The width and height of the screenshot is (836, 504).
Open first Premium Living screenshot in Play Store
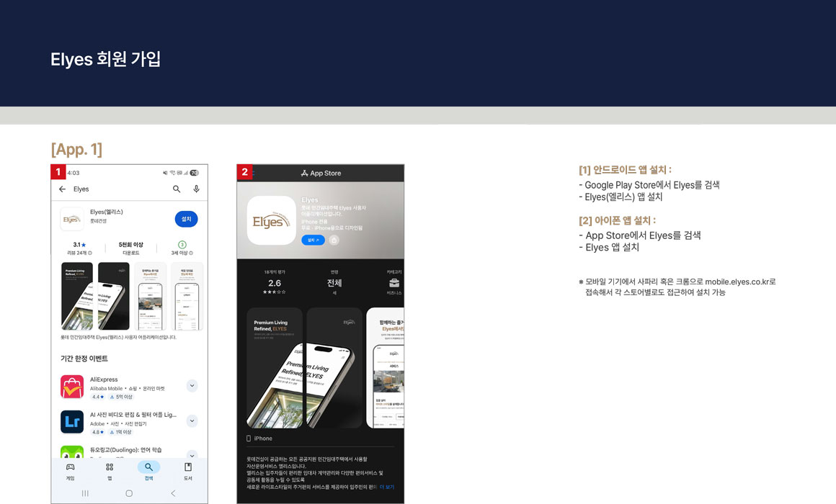coord(77,296)
